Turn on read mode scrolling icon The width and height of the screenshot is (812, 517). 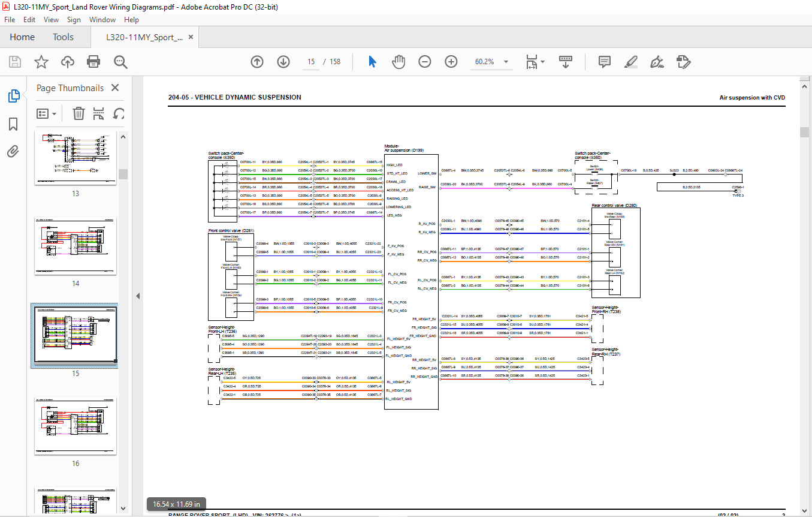(566, 62)
